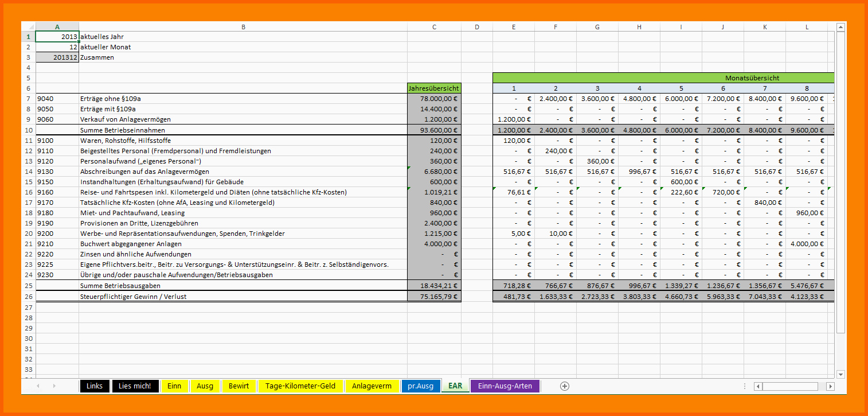Click the vertical scrollbar up arrow
Viewport: 868px width, 416px height.
840,28
